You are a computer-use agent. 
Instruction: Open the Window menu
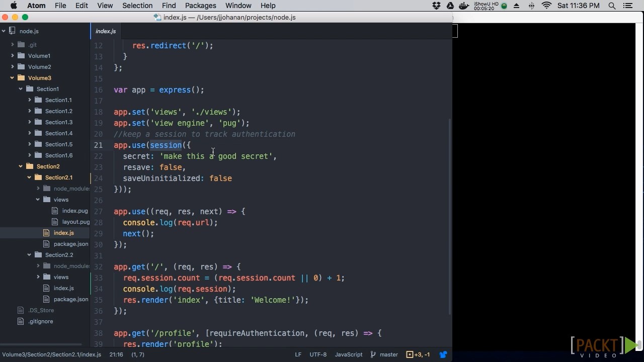[x=238, y=6]
